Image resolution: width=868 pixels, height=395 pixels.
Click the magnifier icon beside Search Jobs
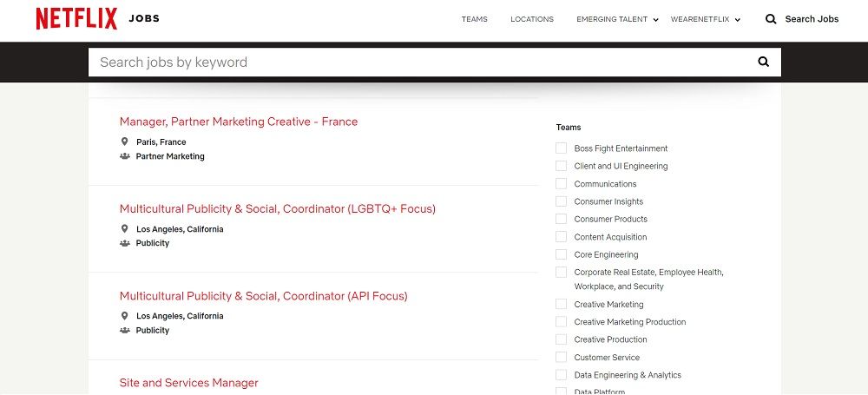771,19
